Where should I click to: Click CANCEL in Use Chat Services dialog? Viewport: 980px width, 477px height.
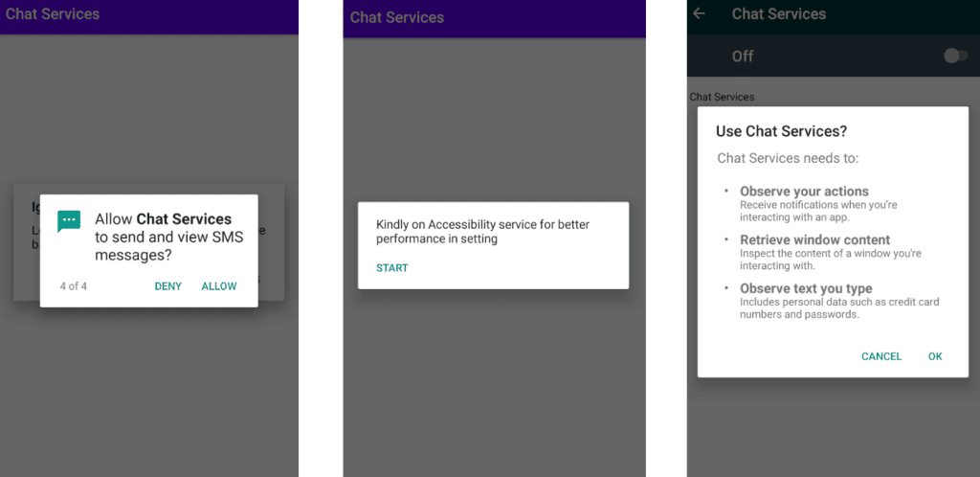(x=880, y=356)
